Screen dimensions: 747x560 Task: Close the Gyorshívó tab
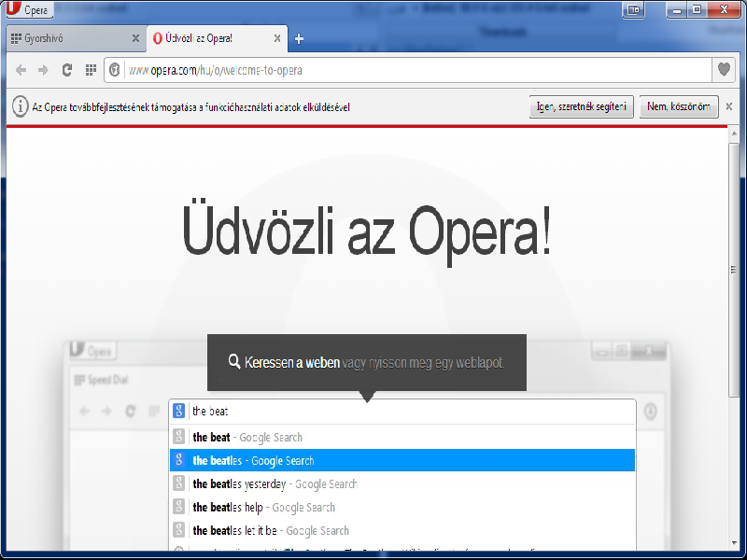(135, 38)
